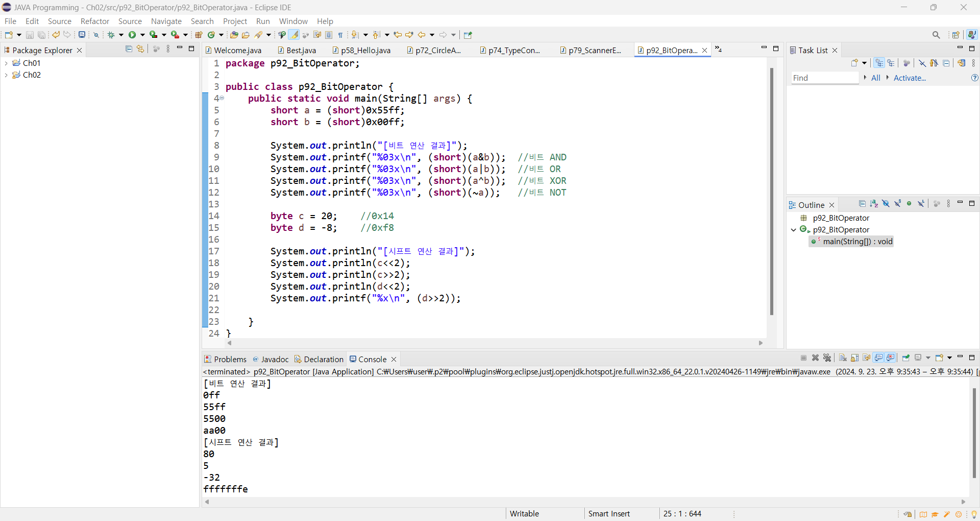Open the Debug button dropdown arrow
980x521 pixels.
coord(121,35)
